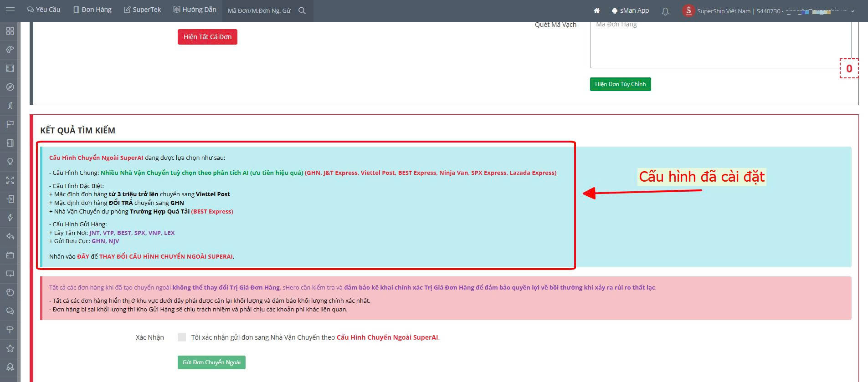Click the expand arrows icon in sidebar

pyautogui.click(x=10, y=180)
